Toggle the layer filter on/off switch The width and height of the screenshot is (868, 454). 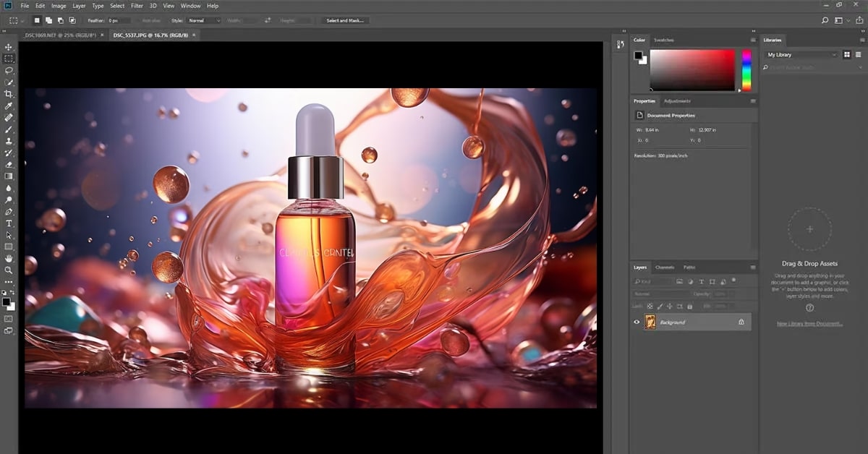733,280
